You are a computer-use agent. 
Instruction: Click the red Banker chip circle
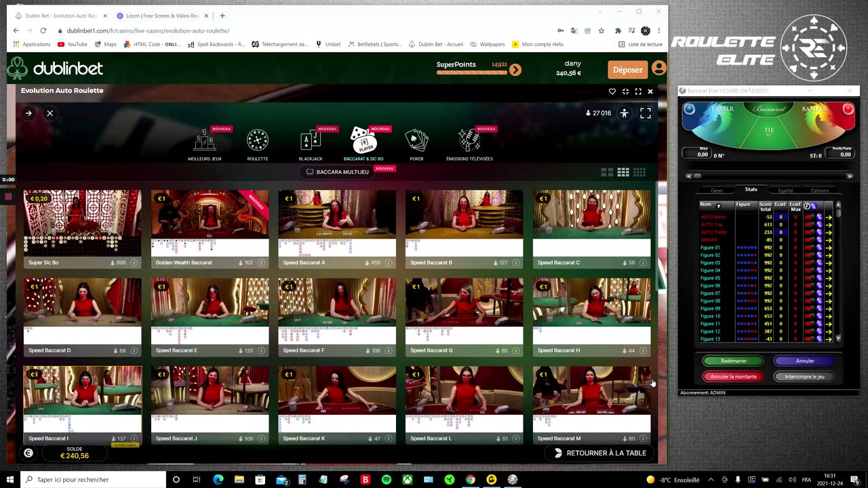coord(848,109)
